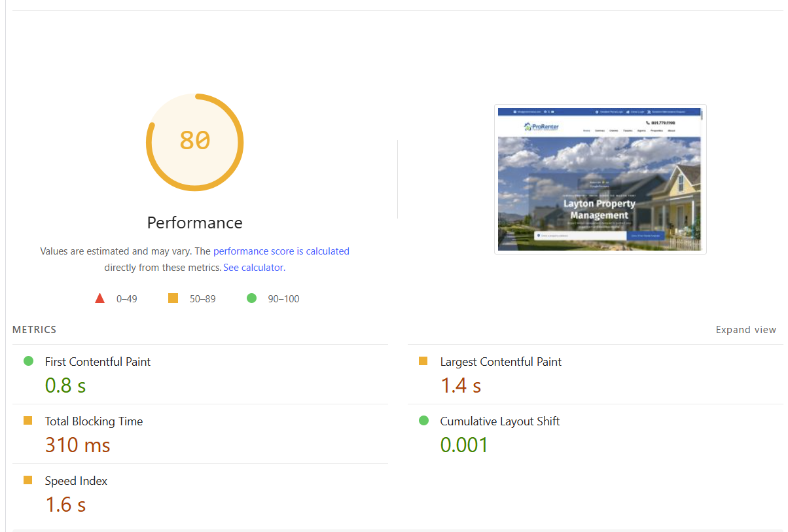788x532 pixels.
Task: Click the green status dot beside First Contentful Paint
Action: (28, 361)
